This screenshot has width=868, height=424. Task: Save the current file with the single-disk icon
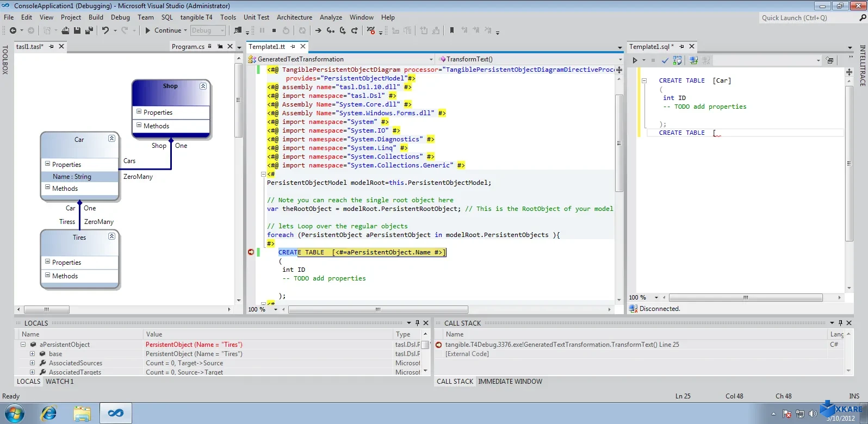tap(77, 30)
